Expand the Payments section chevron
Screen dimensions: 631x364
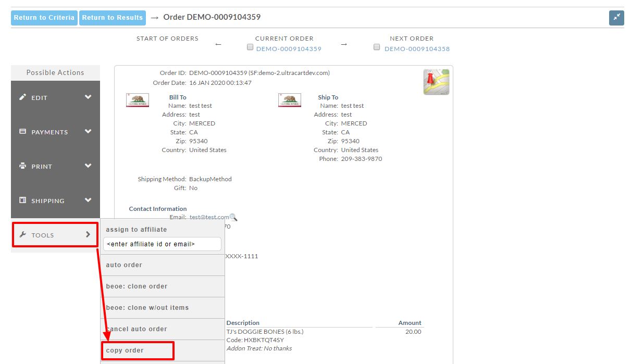(88, 132)
